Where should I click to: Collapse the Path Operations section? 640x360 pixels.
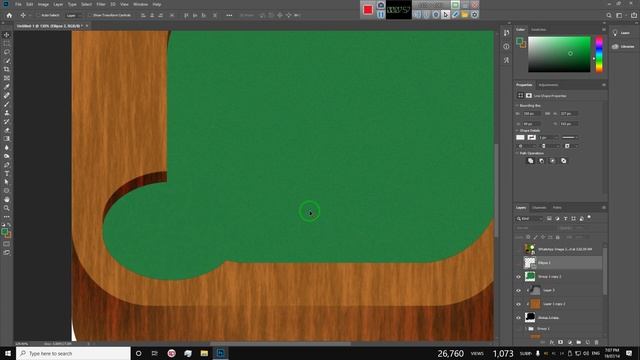click(517, 153)
